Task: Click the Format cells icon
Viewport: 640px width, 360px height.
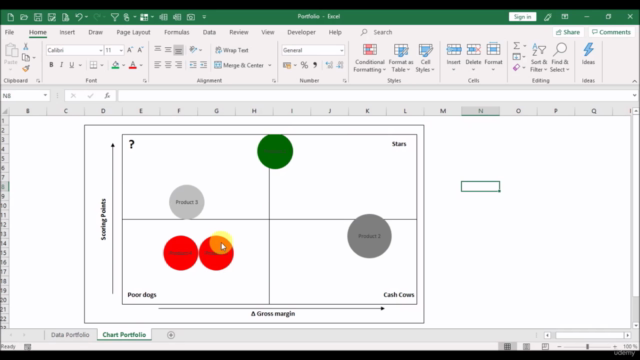Action: pyautogui.click(x=493, y=50)
